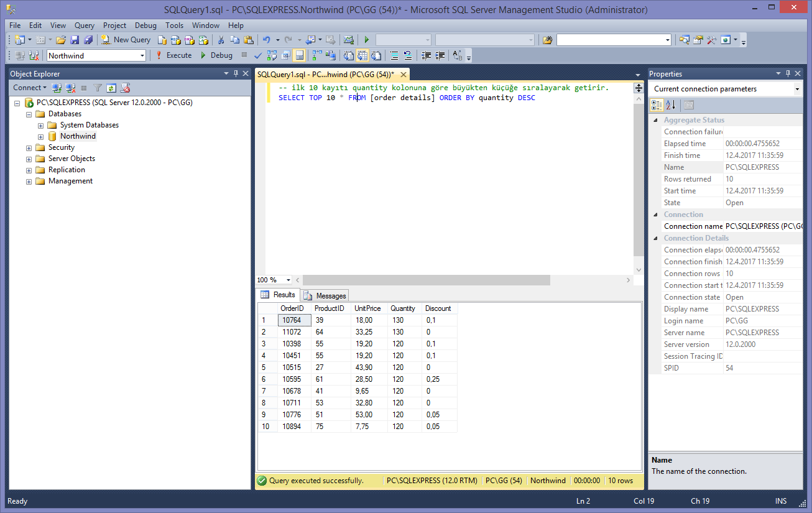Click the Parse checkmark icon
This screenshot has height=513, width=812.
coord(257,55)
